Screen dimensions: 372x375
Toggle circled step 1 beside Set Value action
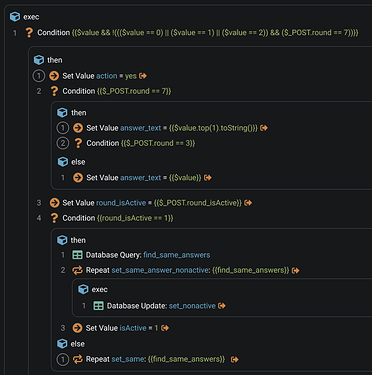(39, 76)
